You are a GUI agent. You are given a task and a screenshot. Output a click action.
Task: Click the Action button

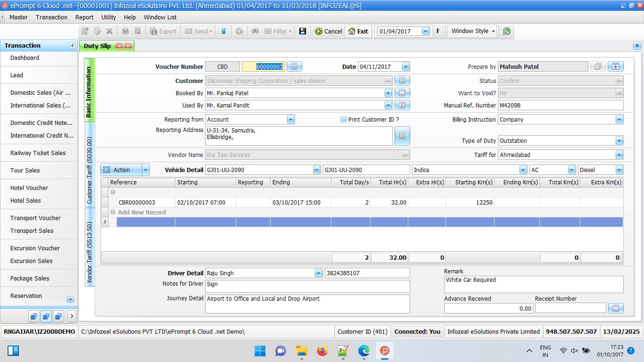121,170
